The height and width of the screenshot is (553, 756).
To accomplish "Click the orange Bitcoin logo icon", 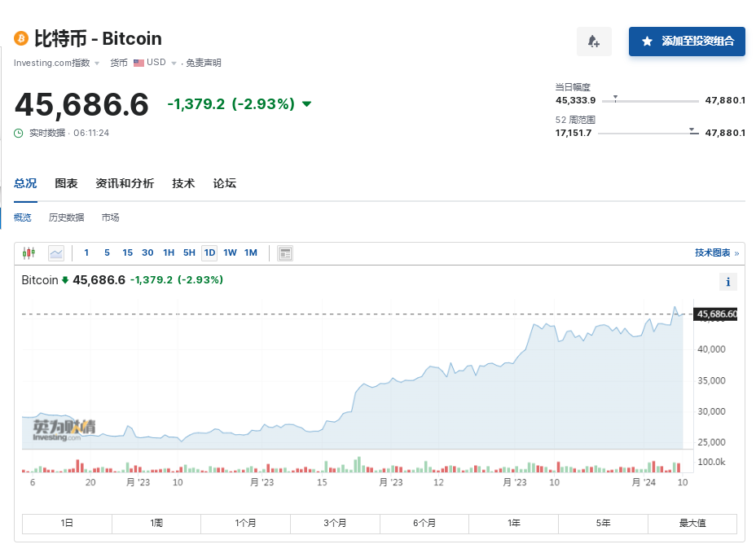I will tap(21, 38).
